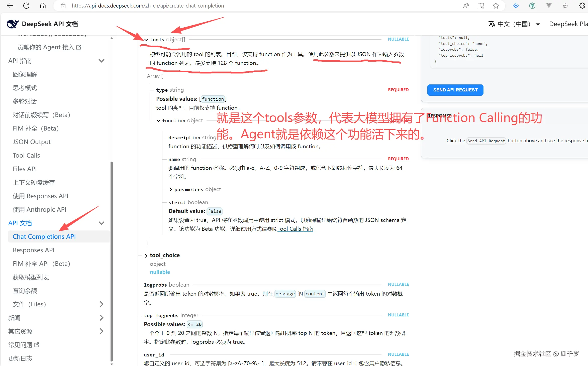588x366 pixels.
Task: Click the SEND API REQUEST button
Action: click(x=455, y=90)
